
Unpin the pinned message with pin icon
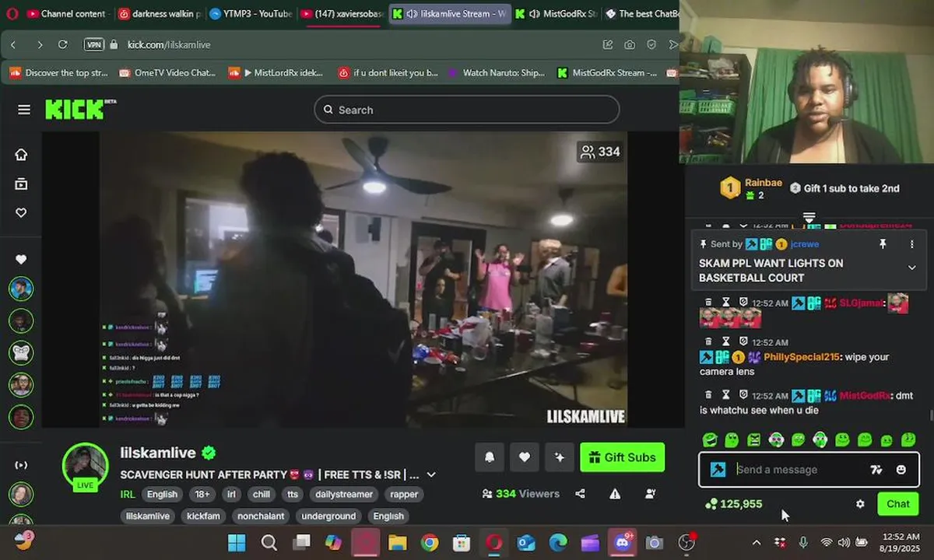point(883,244)
